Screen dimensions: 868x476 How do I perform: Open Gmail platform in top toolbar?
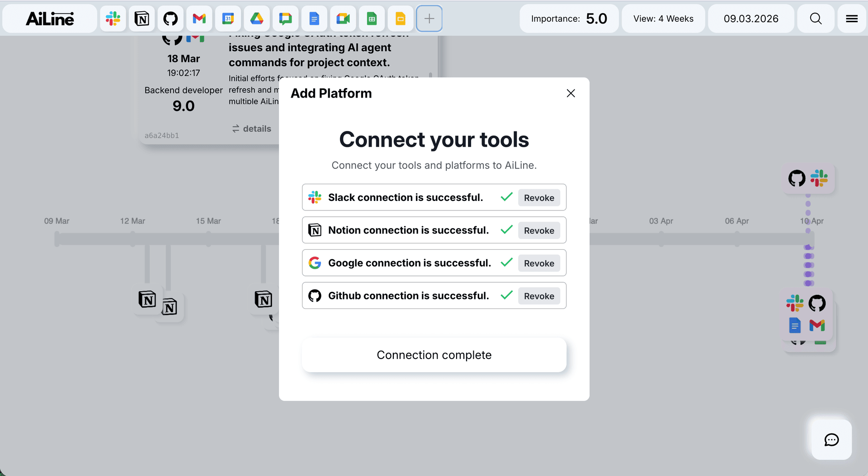tap(199, 19)
